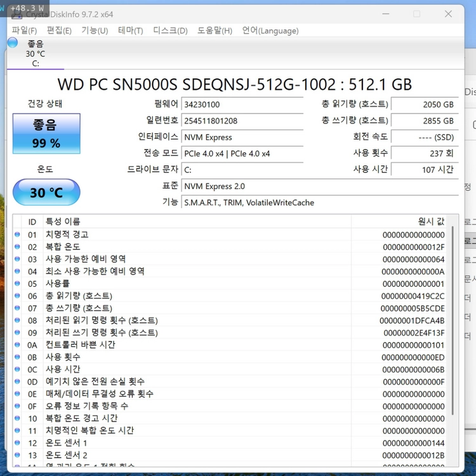Select the 치명적 경고 attribute name

(67, 234)
